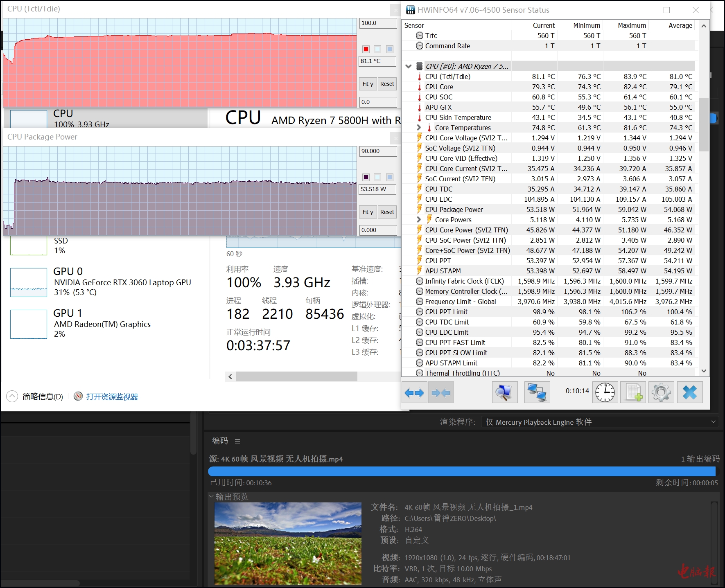
Task: Click the magnifier-over-monitor icon in HWiNFO toolbar
Action: click(x=504, y=393)
